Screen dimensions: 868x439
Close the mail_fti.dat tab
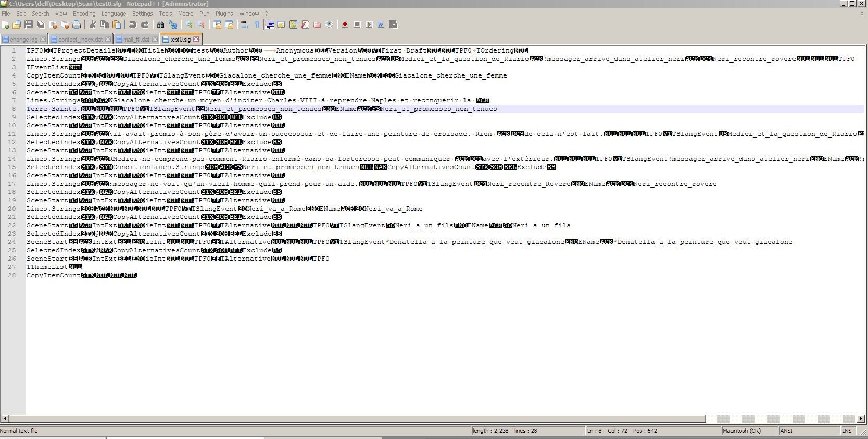[x=154, y=40]
